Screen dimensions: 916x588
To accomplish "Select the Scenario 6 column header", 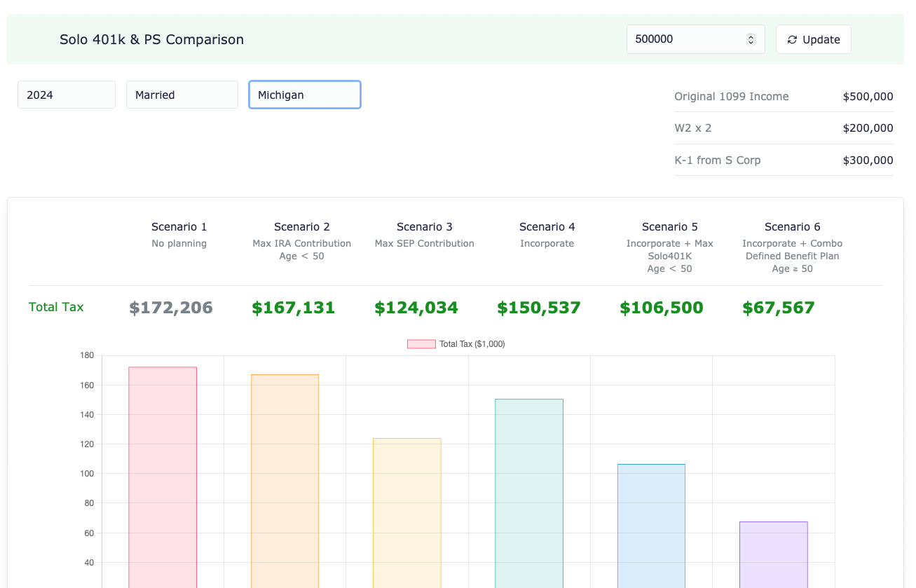I will 793,247.
